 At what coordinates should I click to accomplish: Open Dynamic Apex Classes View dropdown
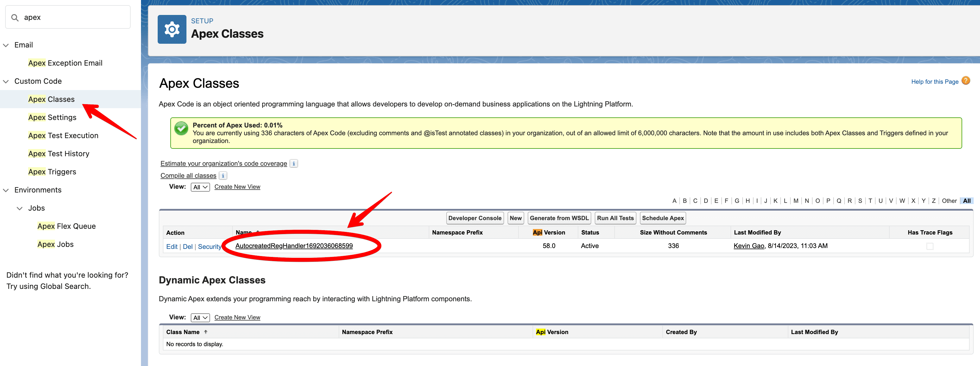(200, 317)
